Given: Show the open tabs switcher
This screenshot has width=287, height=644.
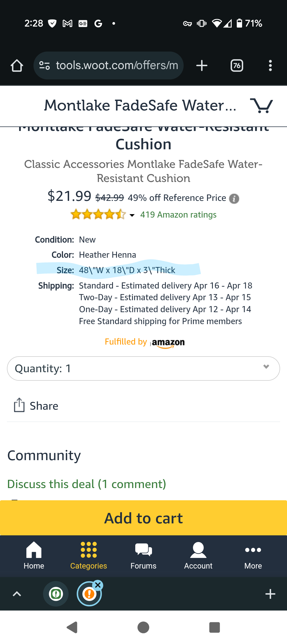Looking at the screenshot, I should [x=237, y=66].
